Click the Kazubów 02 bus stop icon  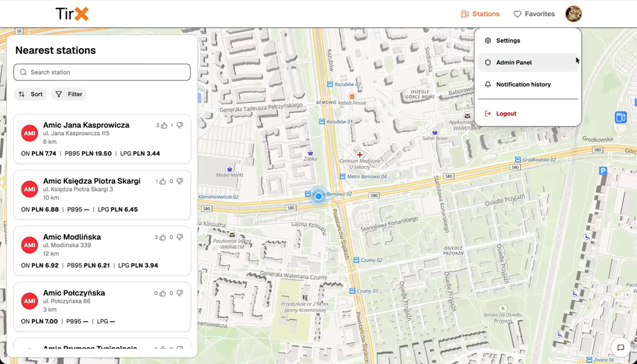click(330, 84)
